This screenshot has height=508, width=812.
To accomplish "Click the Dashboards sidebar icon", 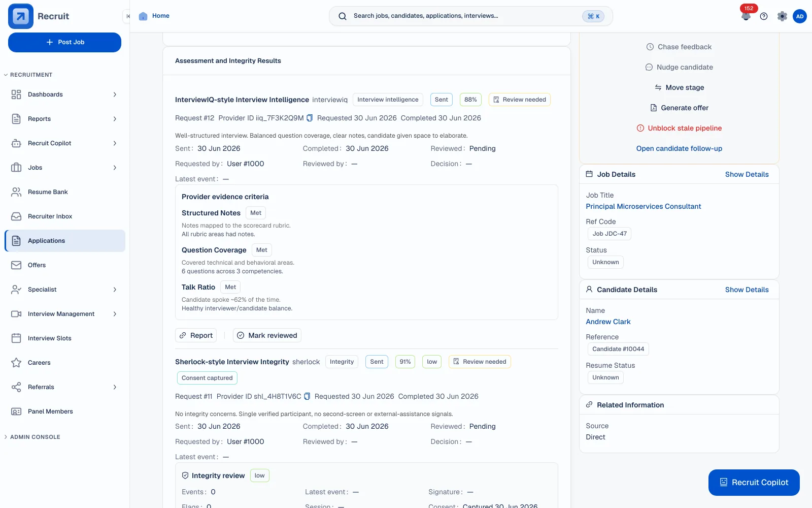I will click(x=16, y=94).
